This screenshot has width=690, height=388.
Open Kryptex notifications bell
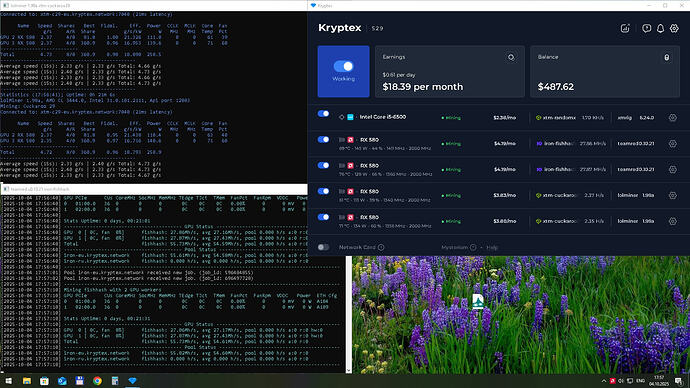[x=660, y=28]
